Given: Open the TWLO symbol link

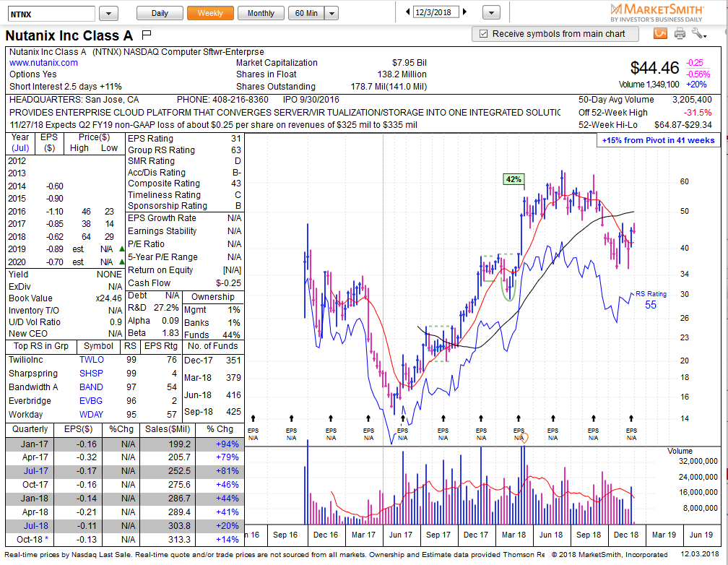Looking at the screenshot, I should 92,360.
